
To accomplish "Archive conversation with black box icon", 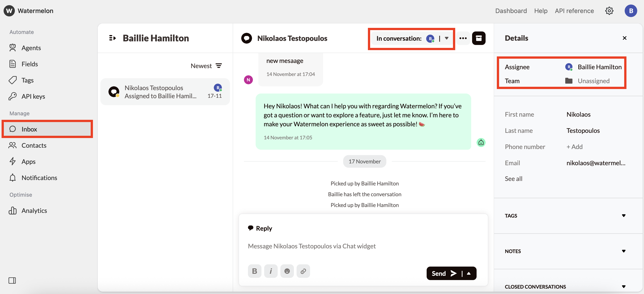I will pyautogui.click(x=479, y=38).
